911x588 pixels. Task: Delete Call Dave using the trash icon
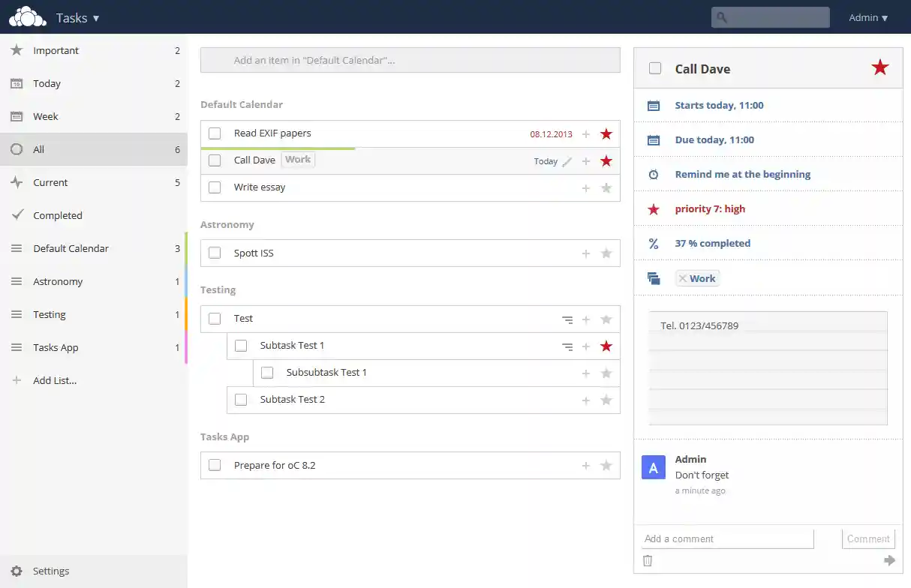pyautogui.click(x=648, y=560)
